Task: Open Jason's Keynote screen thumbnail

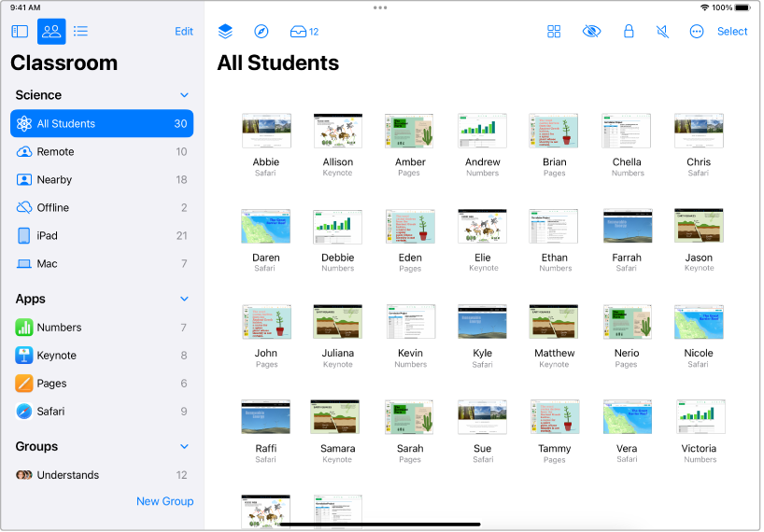Action: (x=699, y=225)
